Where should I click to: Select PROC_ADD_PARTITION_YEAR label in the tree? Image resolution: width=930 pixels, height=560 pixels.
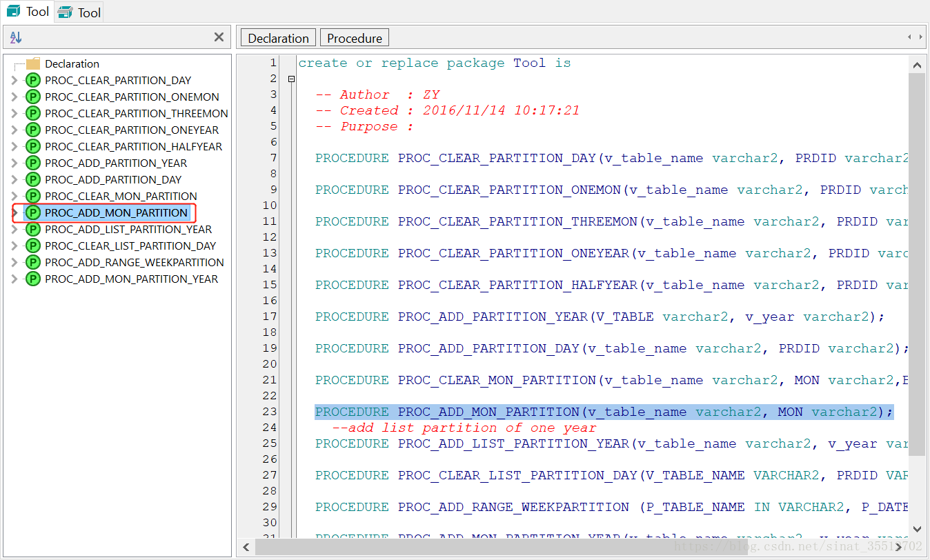click(116, 163)
